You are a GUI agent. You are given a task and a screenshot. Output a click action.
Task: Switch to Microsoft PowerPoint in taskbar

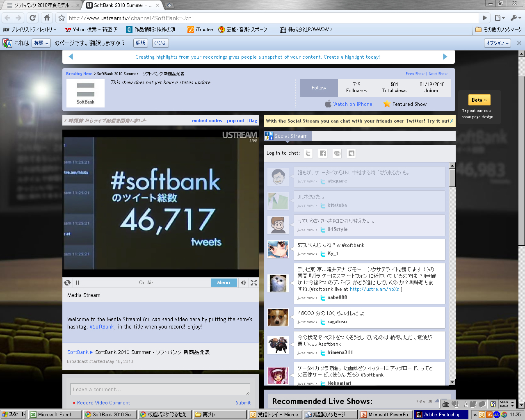[x=386, y=415]
